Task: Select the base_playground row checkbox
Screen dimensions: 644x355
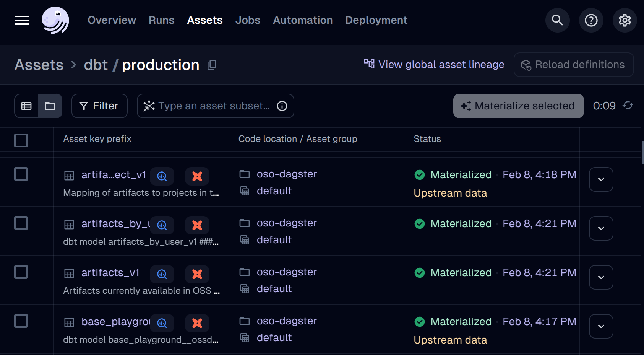Action: click(21, 321)
